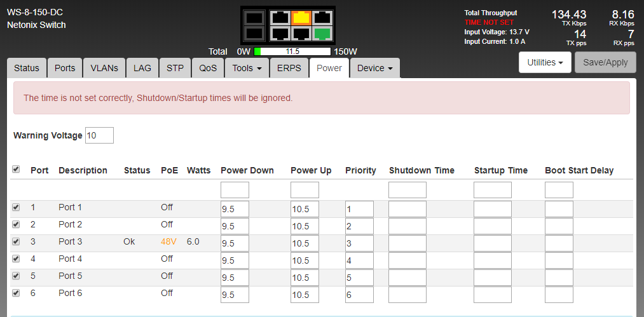
Task: Click the top-right gray RJ45 port icon
Action: (x=323, y=18)
